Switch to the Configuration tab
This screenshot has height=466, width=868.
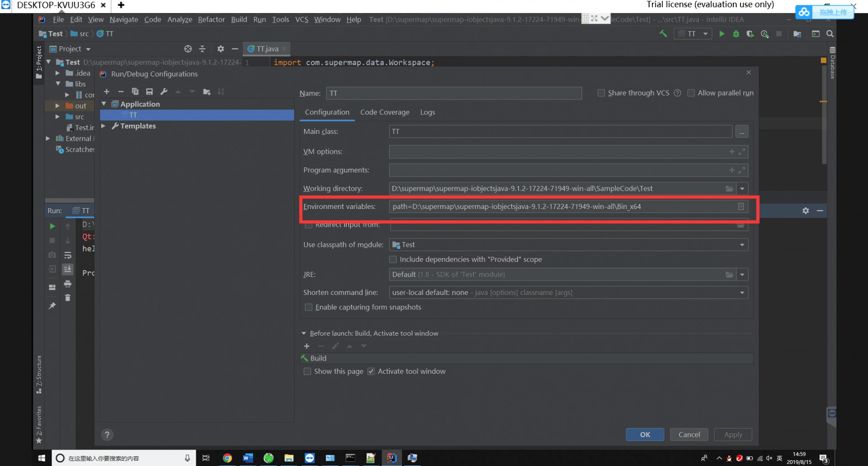[327, 112]
